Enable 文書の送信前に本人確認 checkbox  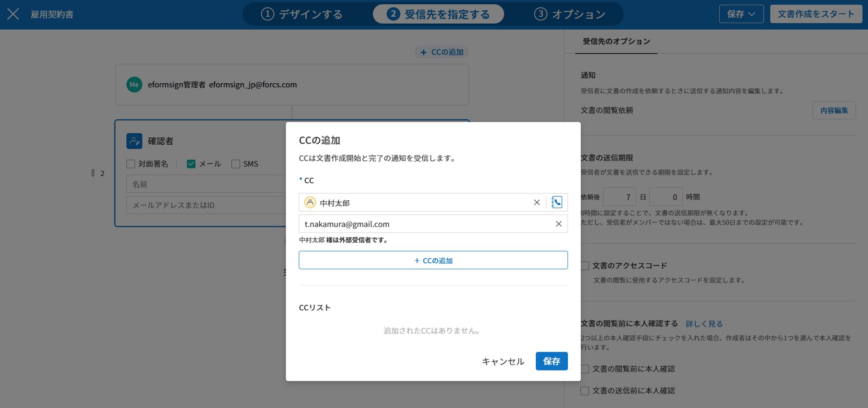coord(585,391)
